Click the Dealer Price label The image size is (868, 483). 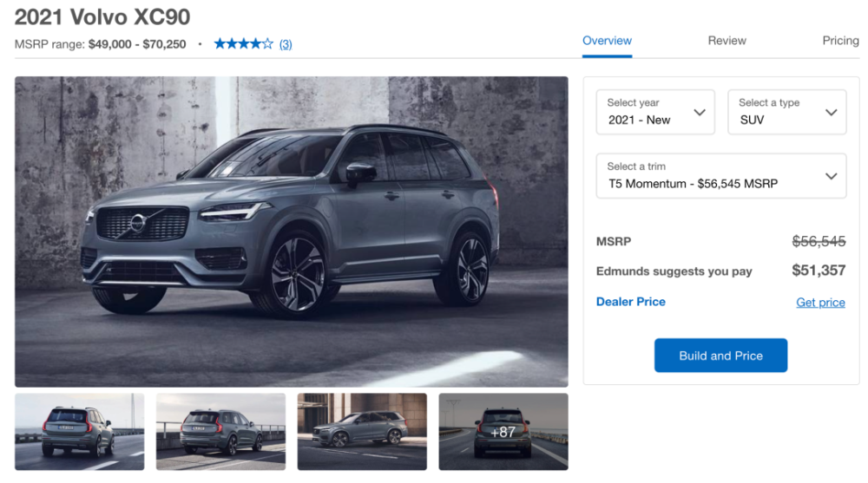630,302
